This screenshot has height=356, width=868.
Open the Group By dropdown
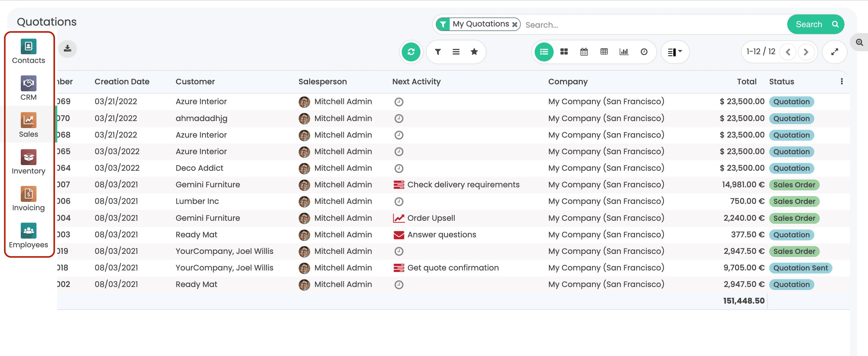tap(456, 52)
